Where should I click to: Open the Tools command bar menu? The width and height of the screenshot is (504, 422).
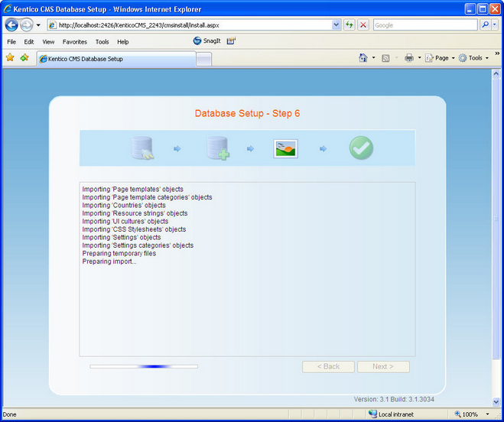tap(473, 58)
